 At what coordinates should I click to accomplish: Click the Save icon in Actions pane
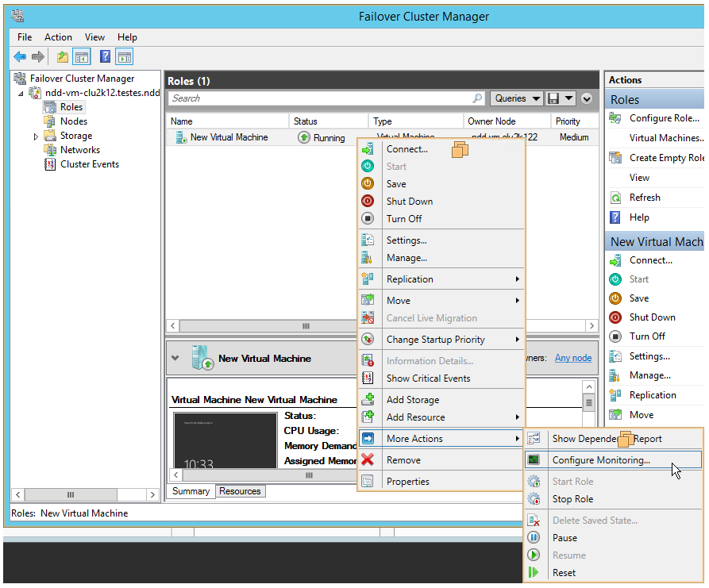coord(615,298)
